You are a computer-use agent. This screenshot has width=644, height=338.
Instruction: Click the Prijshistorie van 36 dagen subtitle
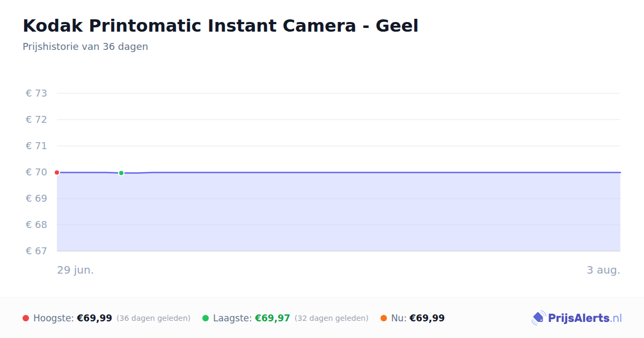point(85,47)
